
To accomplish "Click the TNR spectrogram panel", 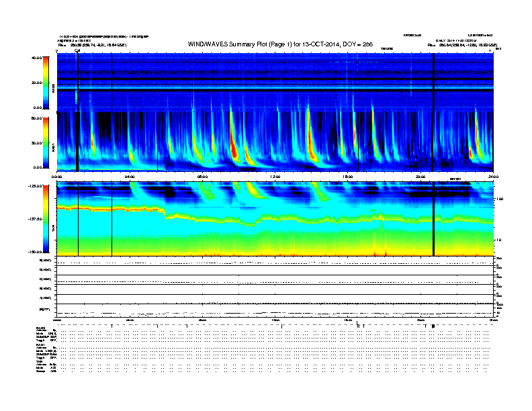I will (x=275, y=219).
